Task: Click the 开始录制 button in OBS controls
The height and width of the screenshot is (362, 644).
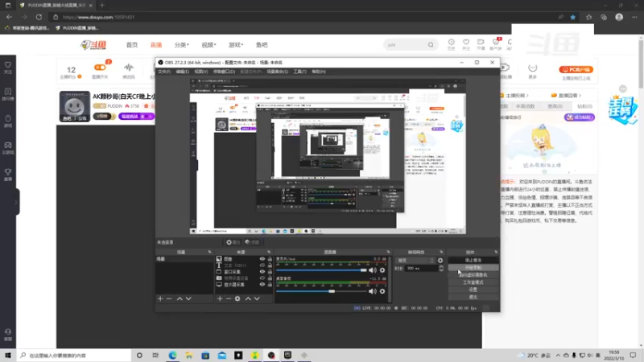Action: click(x=473, y=268)
